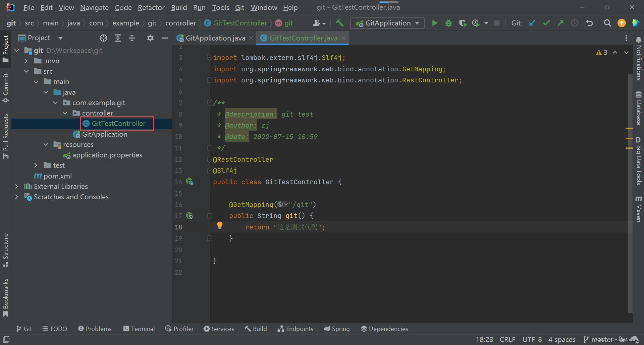Click the IDE update arrow icon
This screenshot has width=644, height=345.
[x=622, y=23]
